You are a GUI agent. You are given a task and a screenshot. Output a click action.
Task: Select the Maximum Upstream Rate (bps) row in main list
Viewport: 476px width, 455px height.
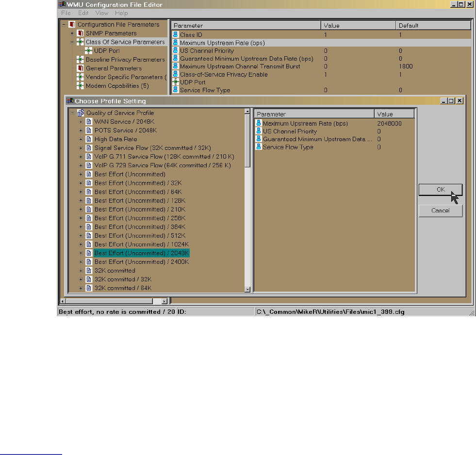click(x=321, y=43)
